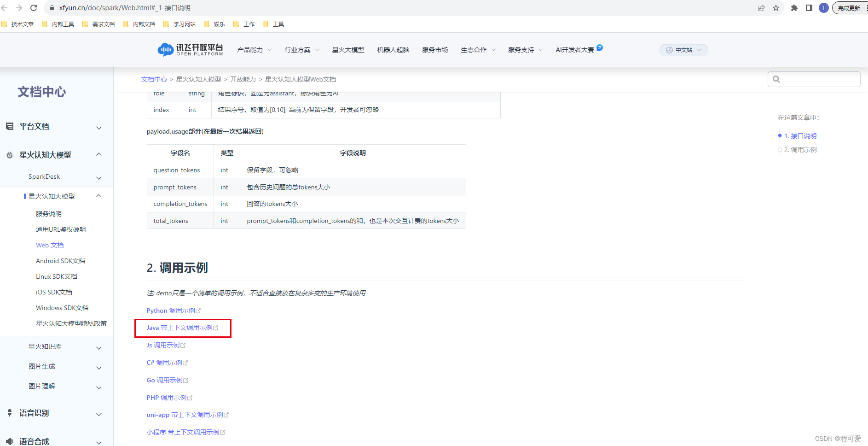
Task: Open the 学习网站 bookmark folder
Action: tap(180, 24)
